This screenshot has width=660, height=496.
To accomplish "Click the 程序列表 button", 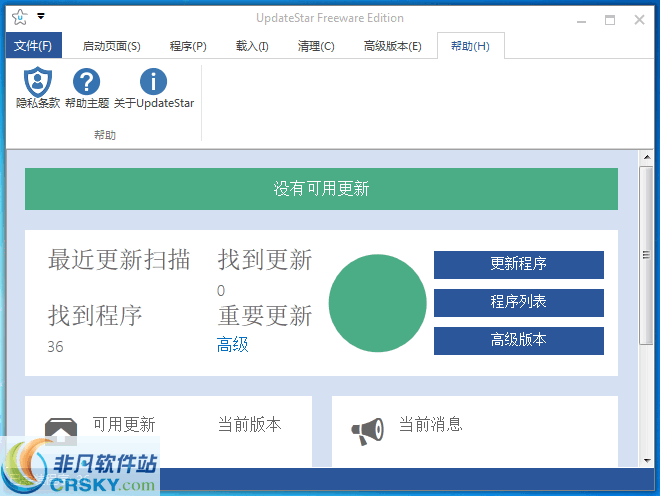I will (519, 302).
